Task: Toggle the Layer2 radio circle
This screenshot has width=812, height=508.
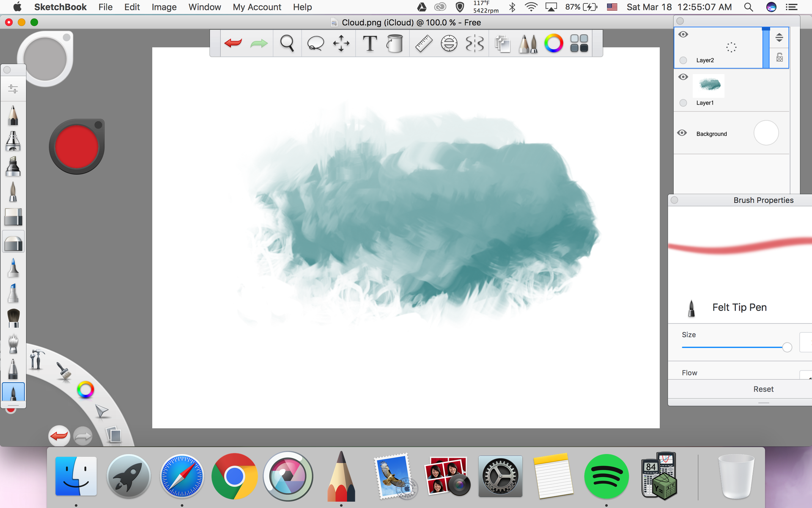Action: tap(683, 60)
